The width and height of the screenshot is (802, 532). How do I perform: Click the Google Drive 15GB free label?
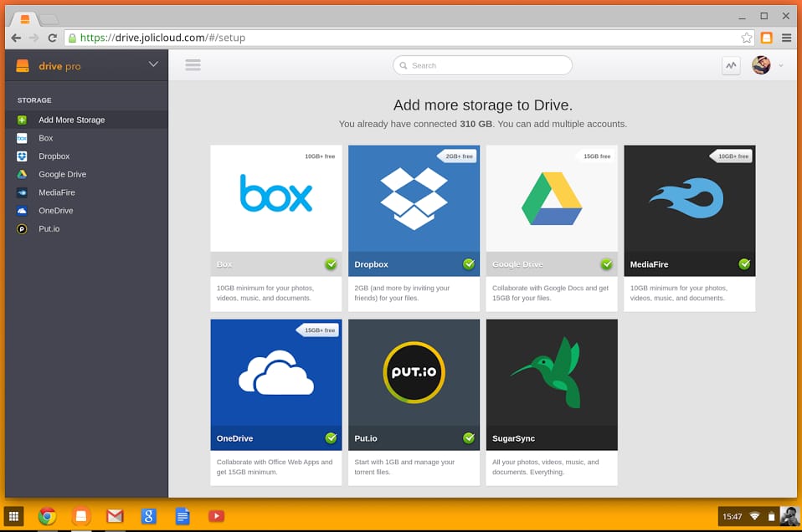tap(597, 156)
